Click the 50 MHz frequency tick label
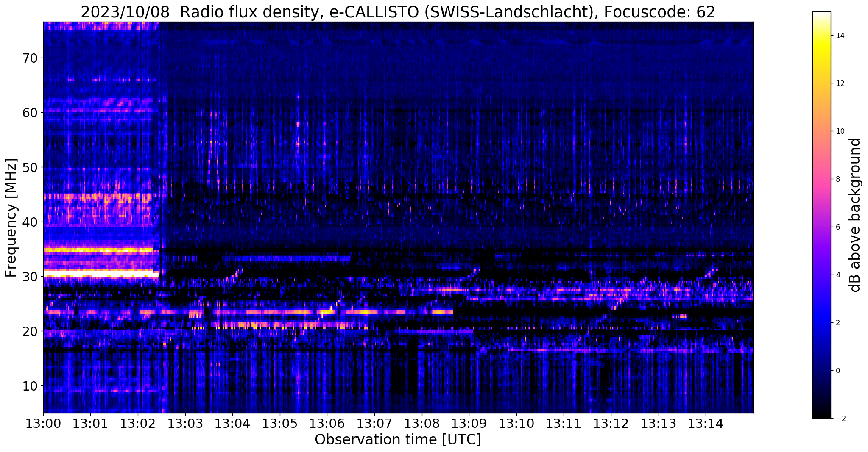 pyautogui.click(x=30, y=167)
